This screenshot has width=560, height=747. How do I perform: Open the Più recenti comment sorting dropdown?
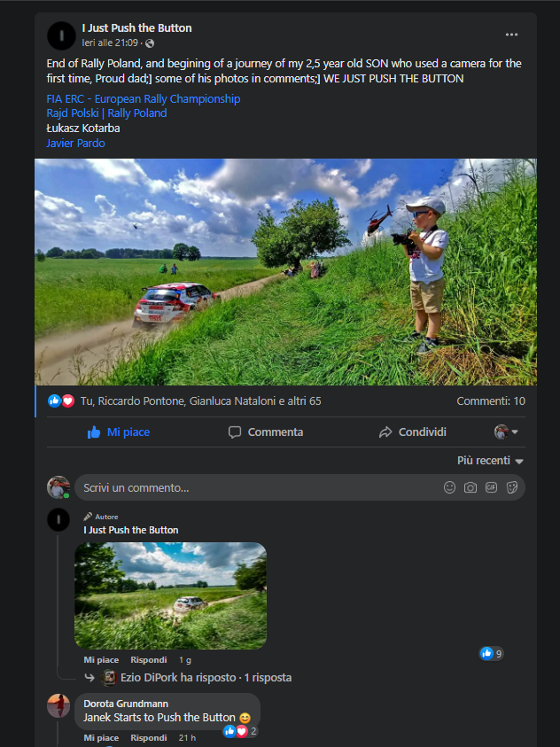point(490,461)
